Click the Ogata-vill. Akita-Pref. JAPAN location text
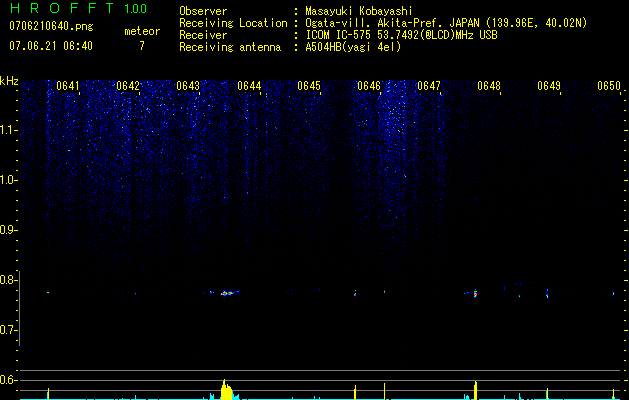 pos(446,23)
